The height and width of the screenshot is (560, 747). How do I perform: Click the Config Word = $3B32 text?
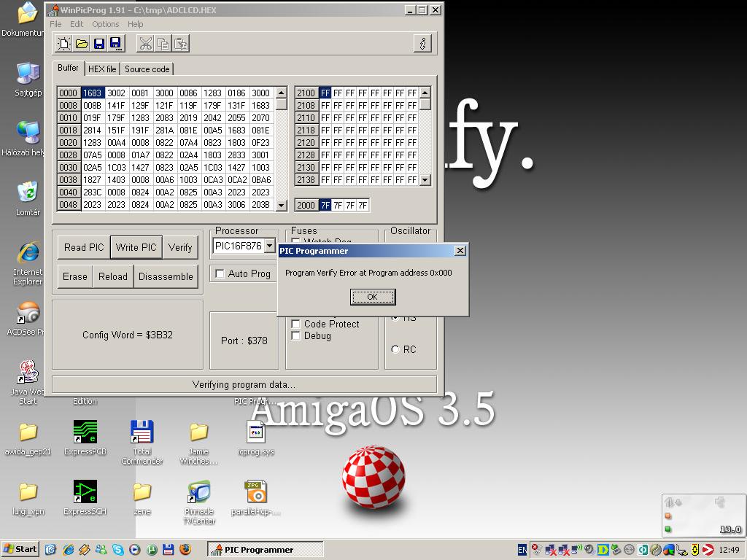point(128,335)
